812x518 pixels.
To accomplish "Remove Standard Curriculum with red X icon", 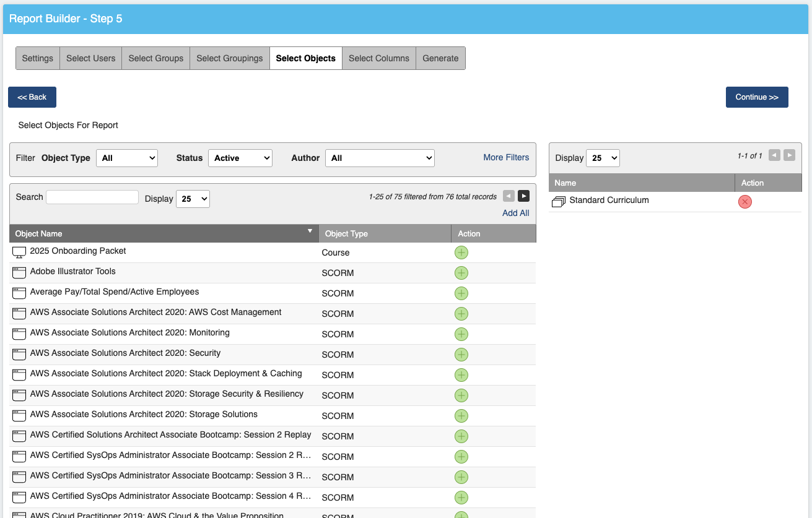I will [745, 202].
